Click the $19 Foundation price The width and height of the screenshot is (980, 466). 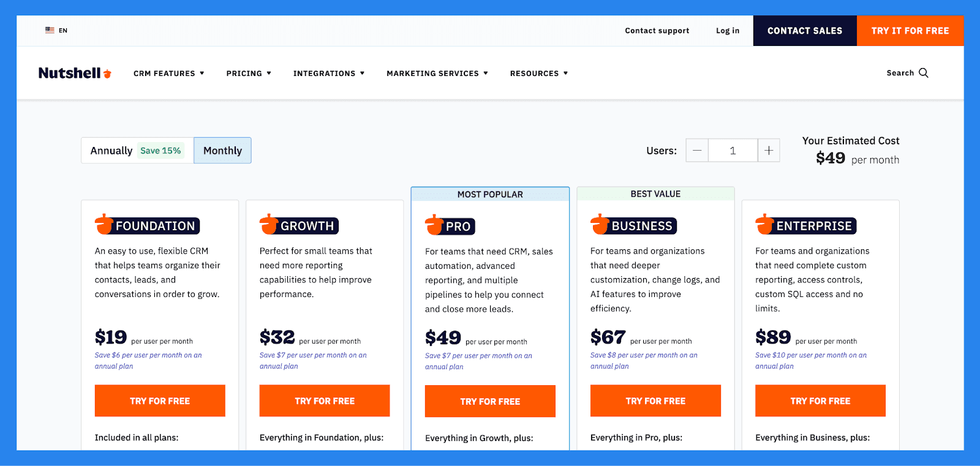click(111, 337)
